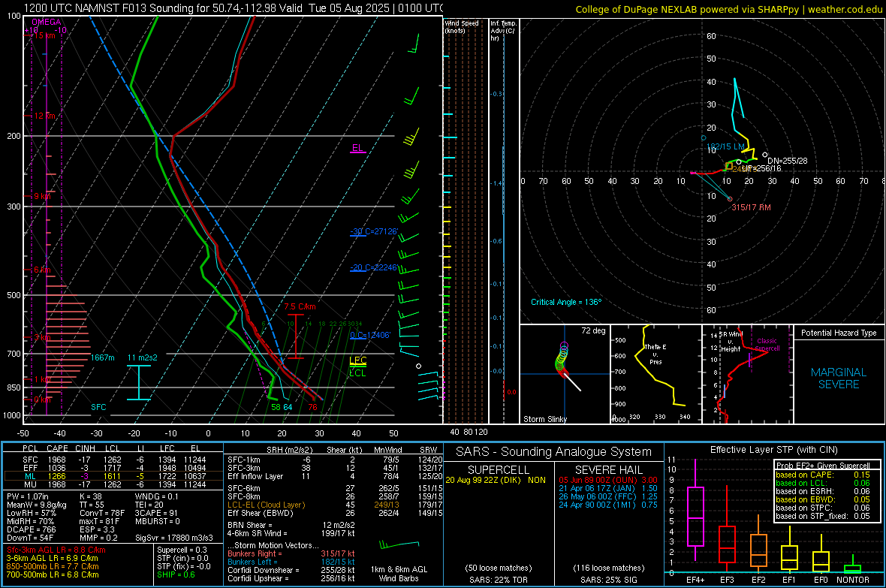Click the 6 km height marker
This screenshot has height=588, width=886.
42,270
